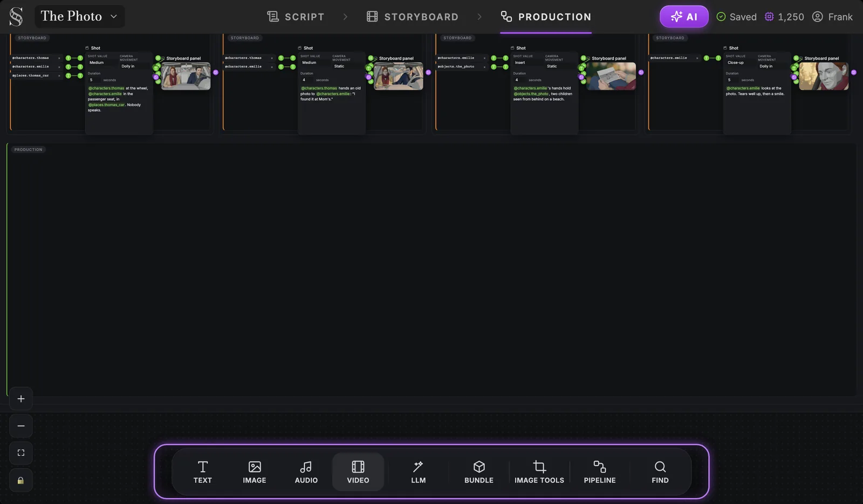This screenshot has height=504, width=863.
Task: Select the Production tab
Action: click(x=546, y=17)
